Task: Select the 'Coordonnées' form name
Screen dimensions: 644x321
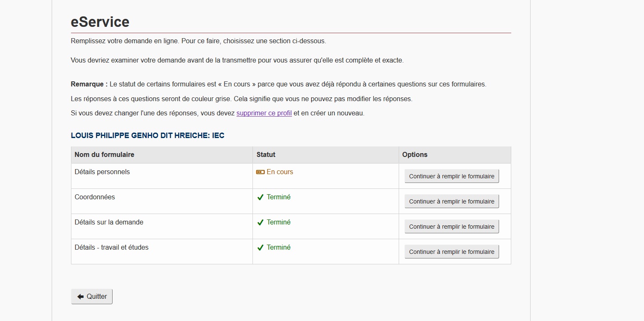Action: coord(95,197)
